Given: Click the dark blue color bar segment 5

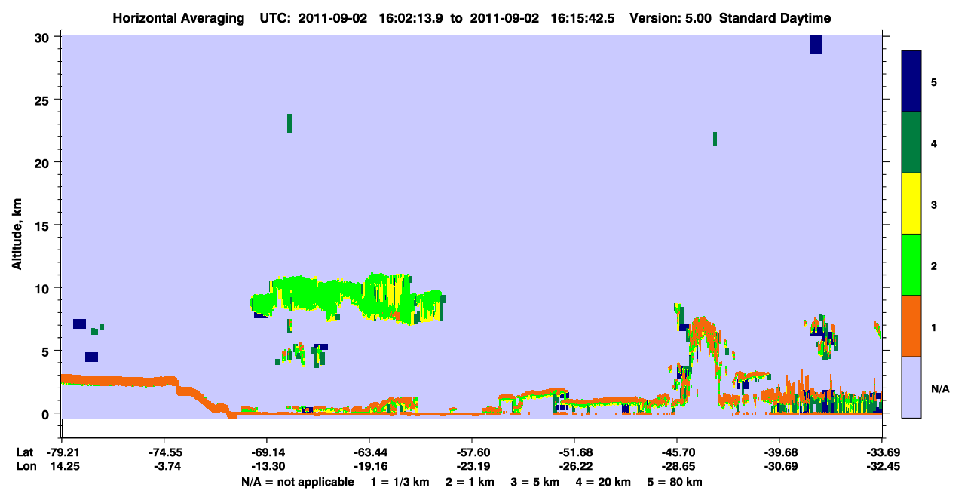Looking at the screenshot, I should pos(911,81).
